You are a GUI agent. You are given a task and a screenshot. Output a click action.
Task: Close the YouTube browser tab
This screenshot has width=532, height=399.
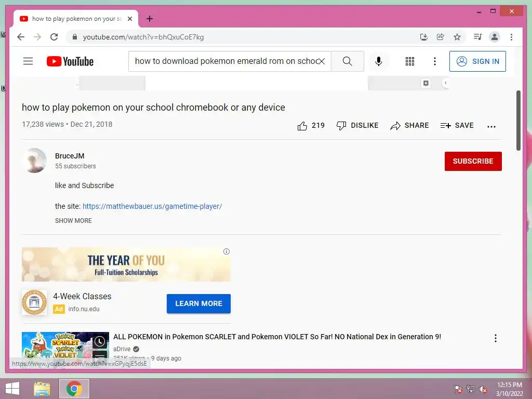click(x=129, y=19)
